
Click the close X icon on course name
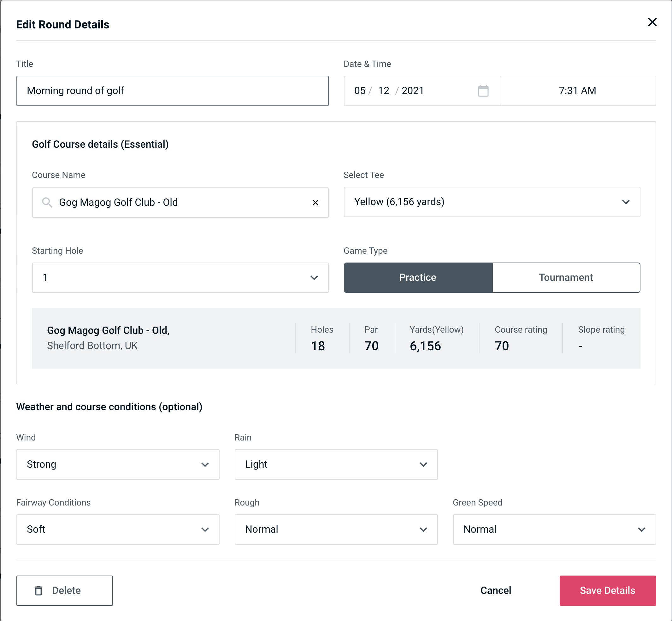coord(315,202)
